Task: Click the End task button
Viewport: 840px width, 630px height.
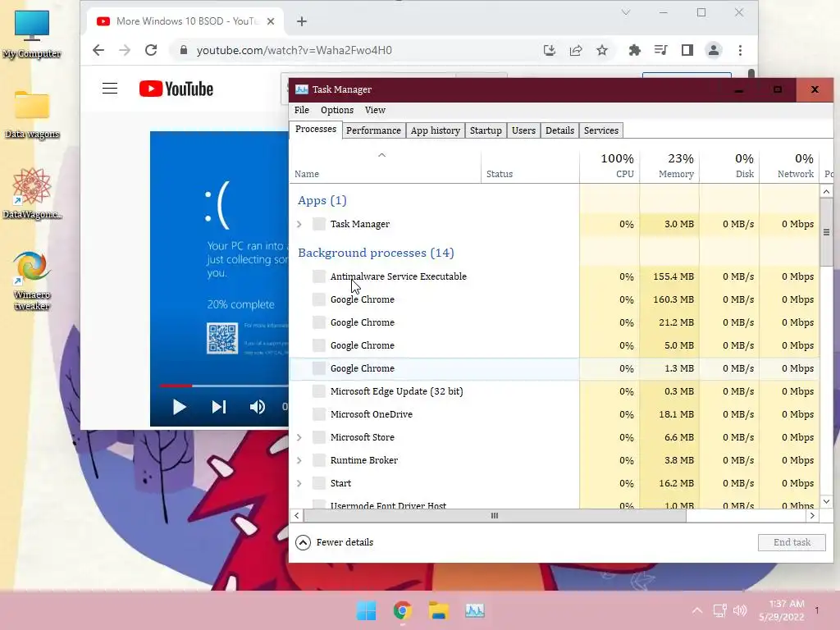Action: [792, 542]
